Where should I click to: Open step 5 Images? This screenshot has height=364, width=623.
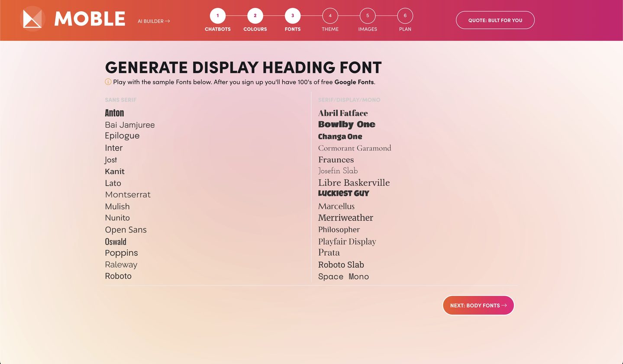pos(368,16)
